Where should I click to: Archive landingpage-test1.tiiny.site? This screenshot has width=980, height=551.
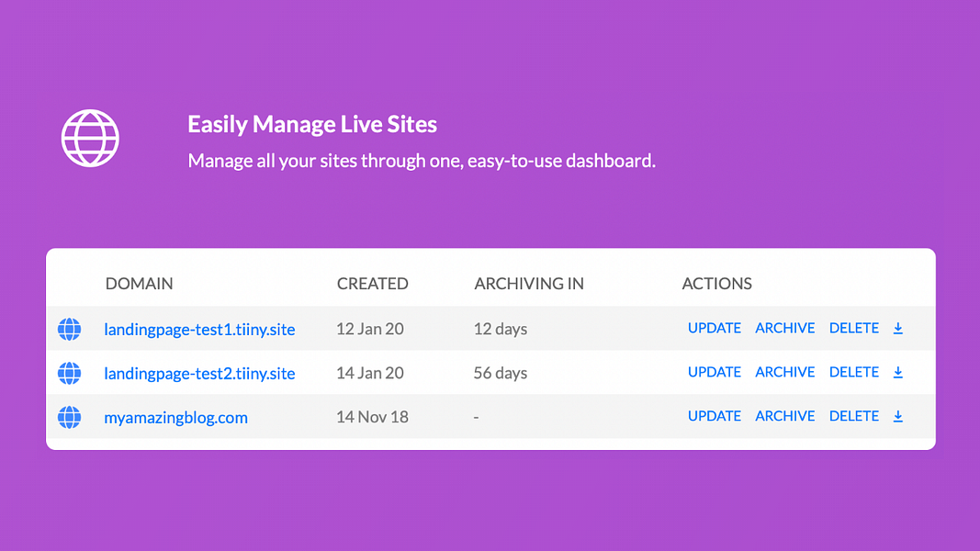(785, 328)
